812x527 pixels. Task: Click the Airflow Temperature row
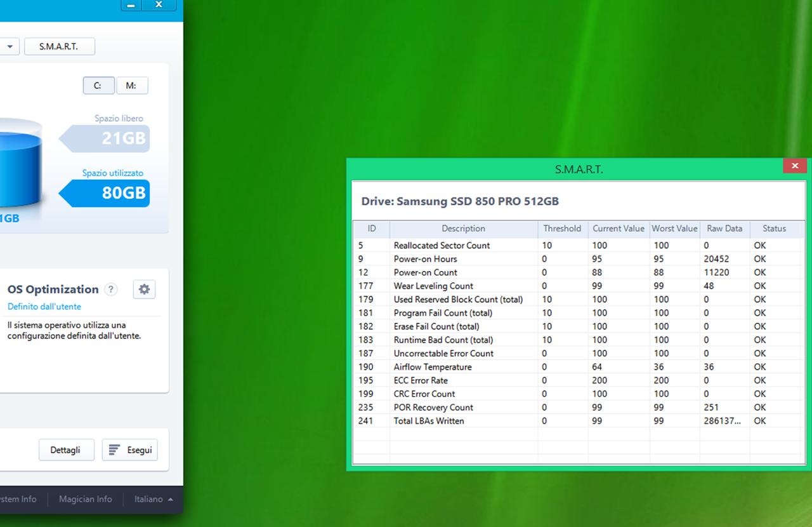pos(433,367)
